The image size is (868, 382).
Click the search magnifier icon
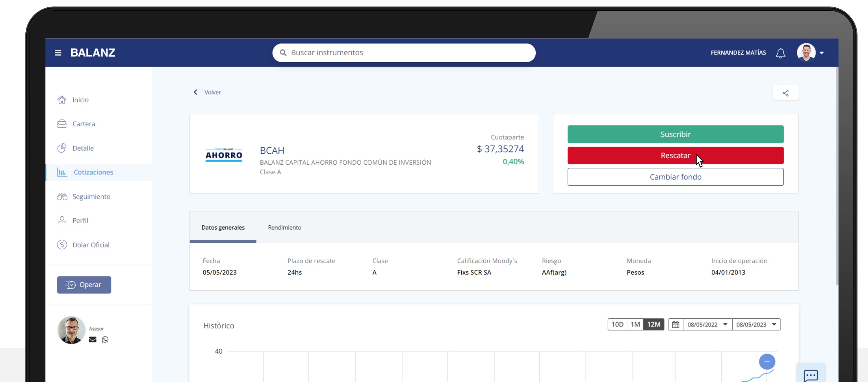(283, 53)
